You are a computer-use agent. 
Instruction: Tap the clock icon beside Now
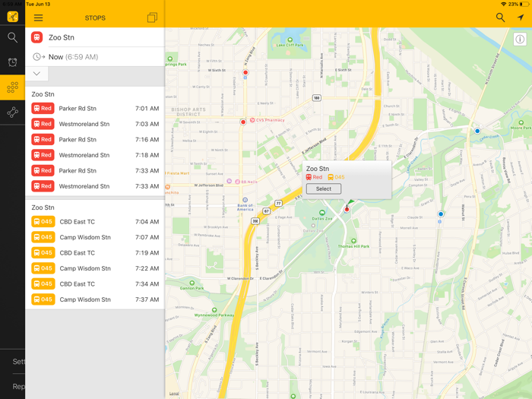(39, 57)
